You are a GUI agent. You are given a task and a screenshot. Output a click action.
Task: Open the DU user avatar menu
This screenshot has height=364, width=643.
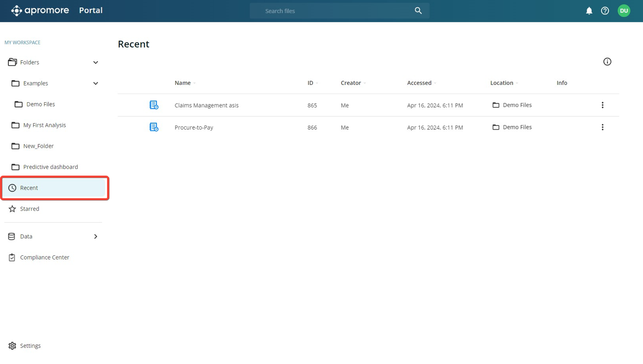click(x=624, y=11)
